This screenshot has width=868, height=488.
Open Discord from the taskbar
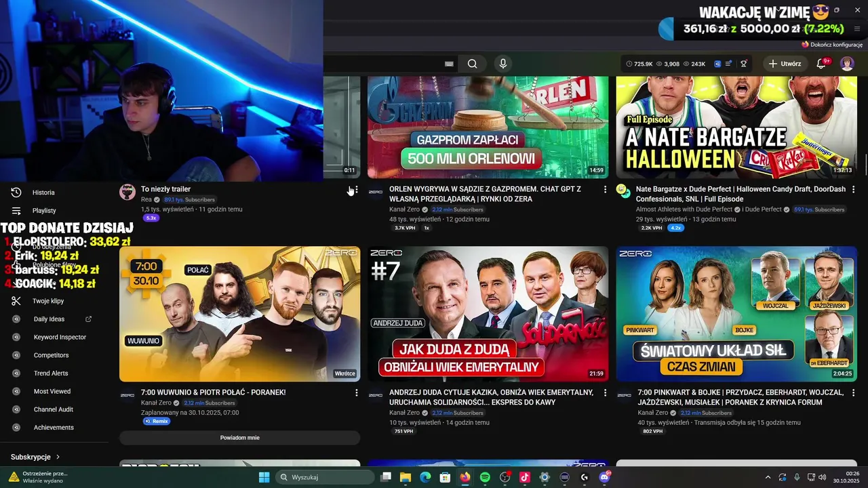click(604, 477)
